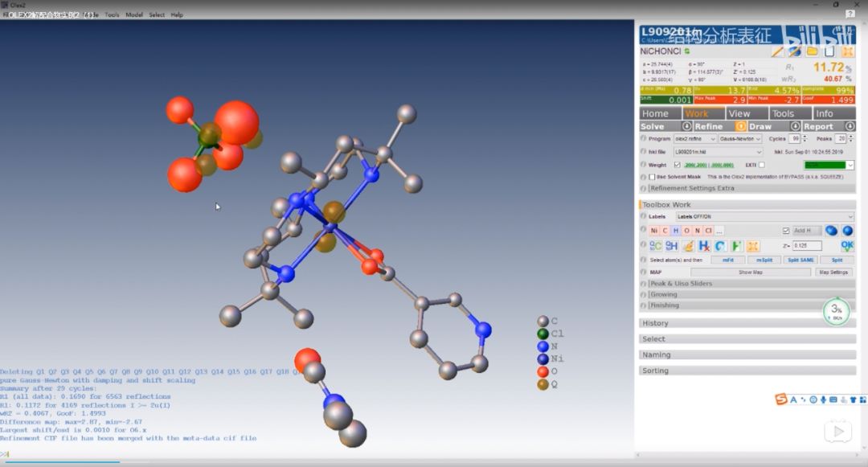Image resolution: width=868 pixels, height=467 pixels.
Task: Expand the Select panel
Action: coord(748,339)
